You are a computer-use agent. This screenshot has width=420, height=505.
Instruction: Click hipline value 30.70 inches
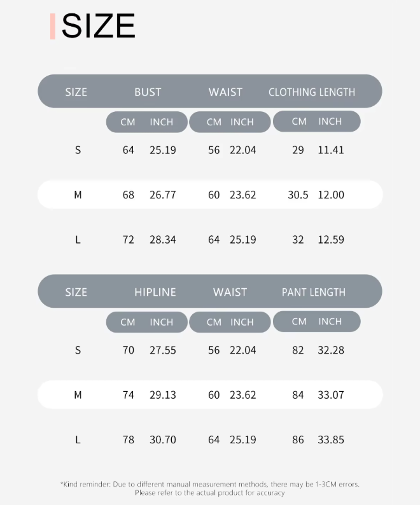click(162, 440)
